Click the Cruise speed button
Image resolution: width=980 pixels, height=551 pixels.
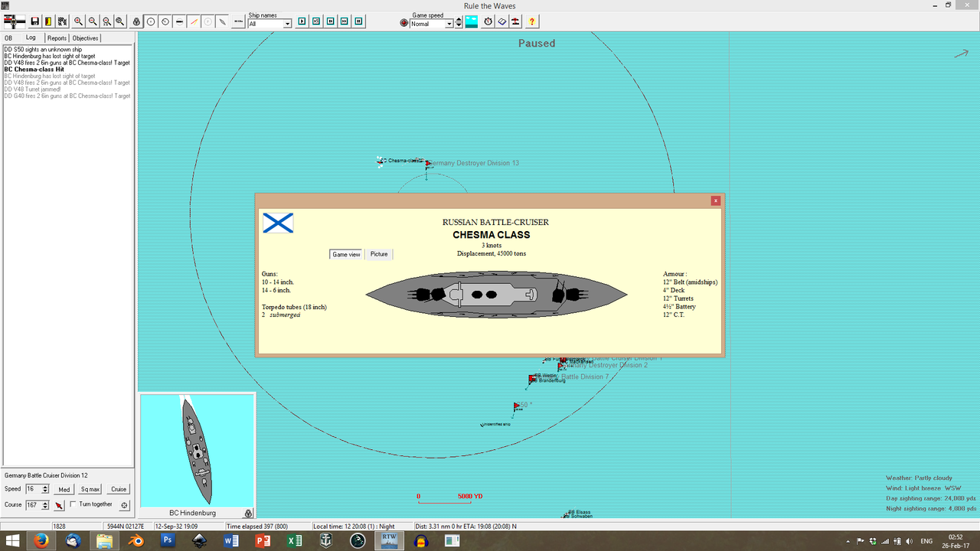(x=118, y=488)
